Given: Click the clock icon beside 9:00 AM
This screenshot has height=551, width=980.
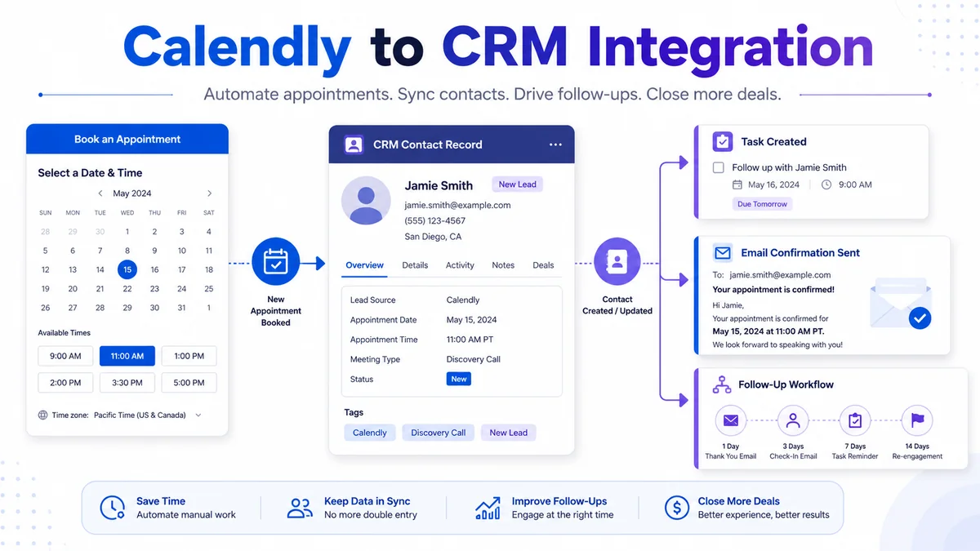Looking at the screenshot, I should [x=826, y=184].
